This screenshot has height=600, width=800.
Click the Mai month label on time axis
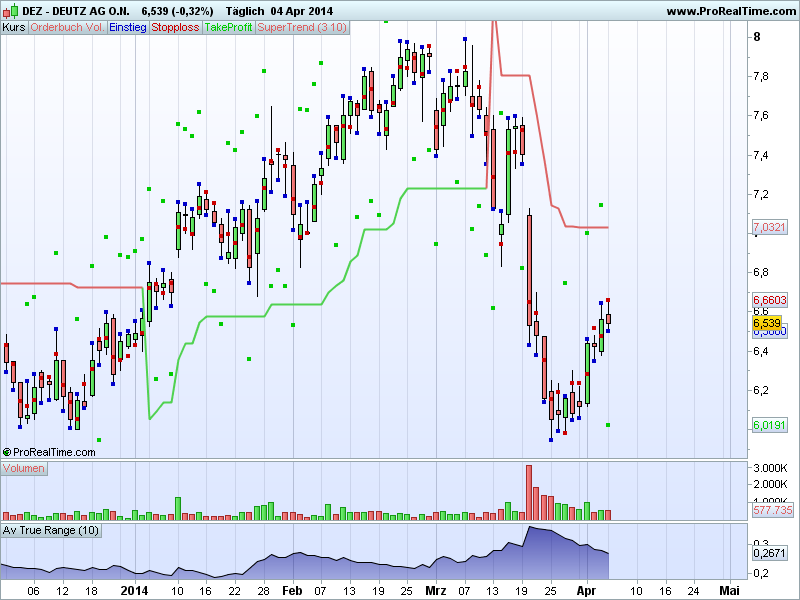(730, 591)
